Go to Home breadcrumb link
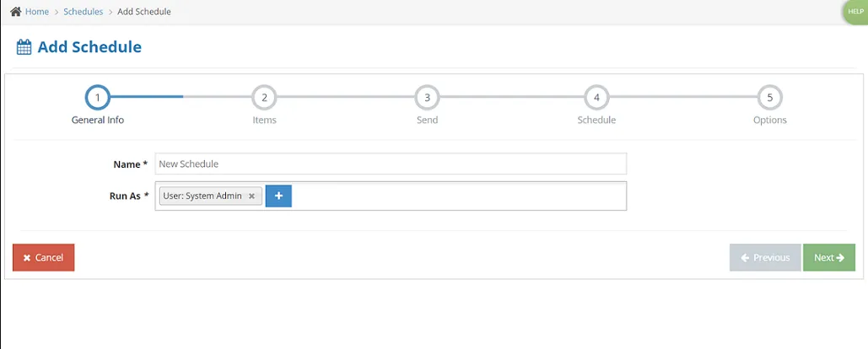The image size is (868, 349). point(36,12)
